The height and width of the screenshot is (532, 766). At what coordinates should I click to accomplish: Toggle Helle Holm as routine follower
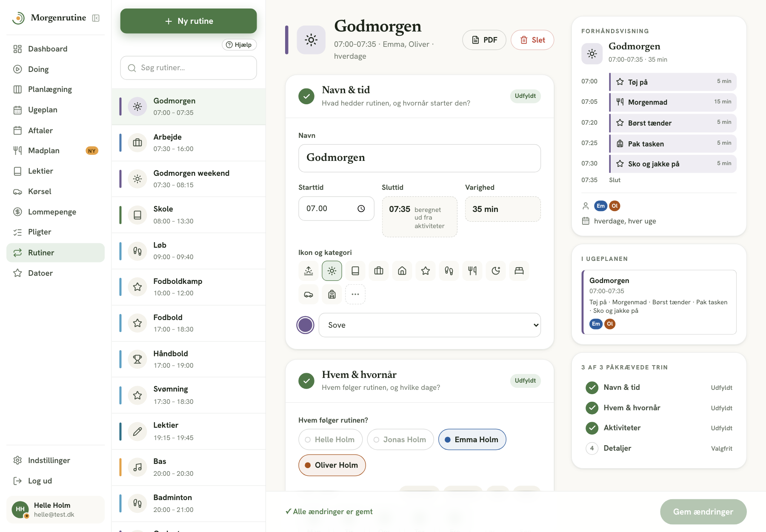(x=330, y=439)
